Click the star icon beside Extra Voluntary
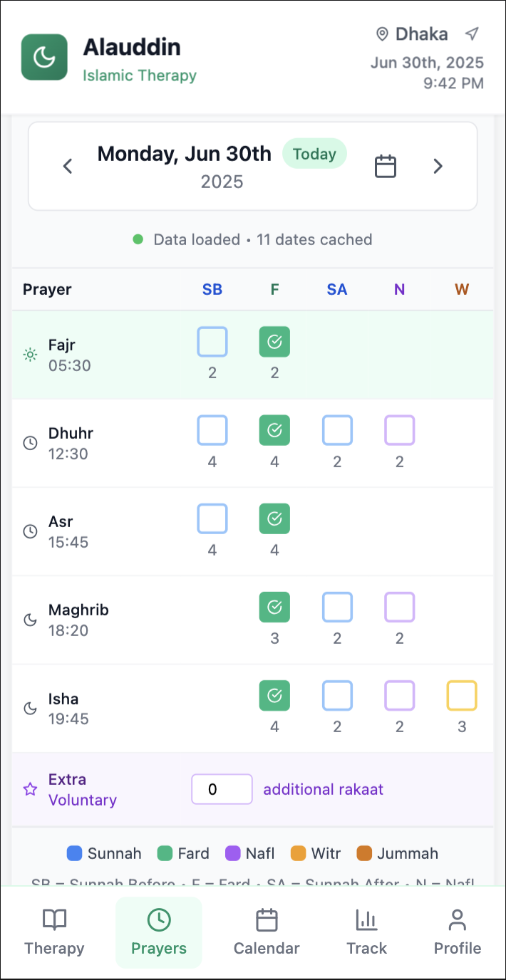This screenshot has height=980, width=506. [x=30, y=789]
